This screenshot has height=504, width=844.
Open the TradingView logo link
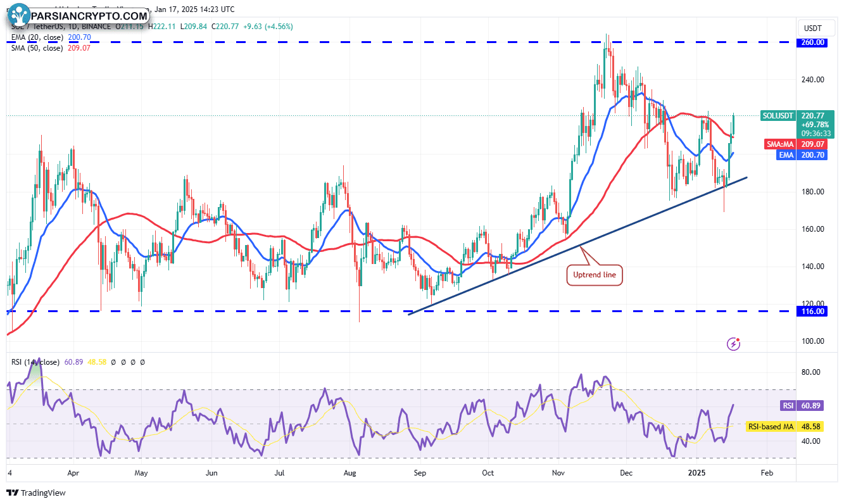37,493
